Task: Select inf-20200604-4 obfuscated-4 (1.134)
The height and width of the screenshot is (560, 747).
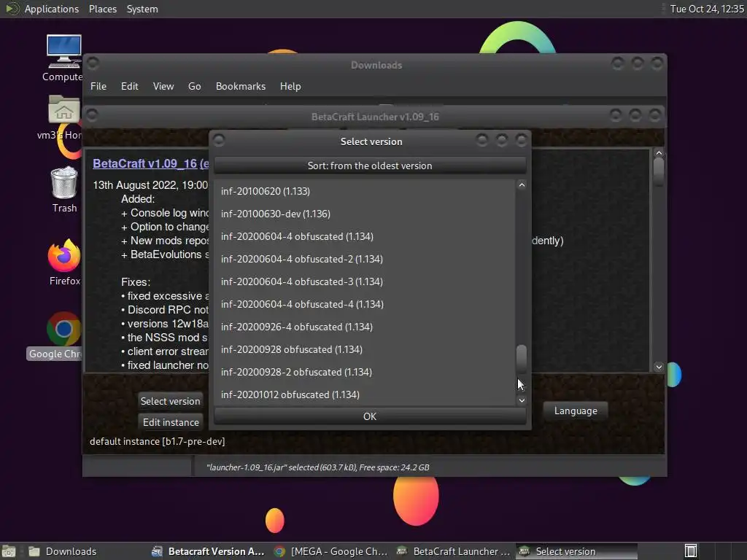Action: [365, 304]
